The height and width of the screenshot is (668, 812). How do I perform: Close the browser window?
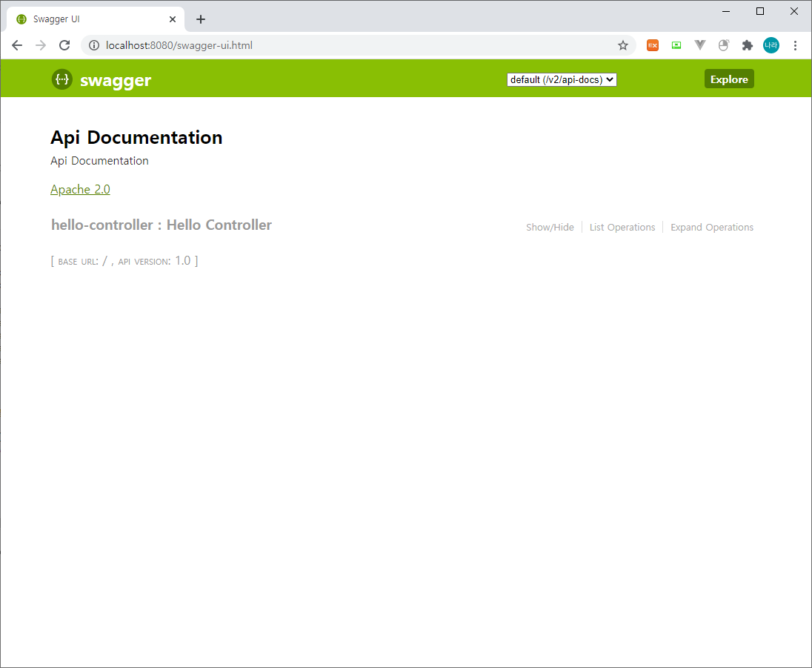[794, 11]
